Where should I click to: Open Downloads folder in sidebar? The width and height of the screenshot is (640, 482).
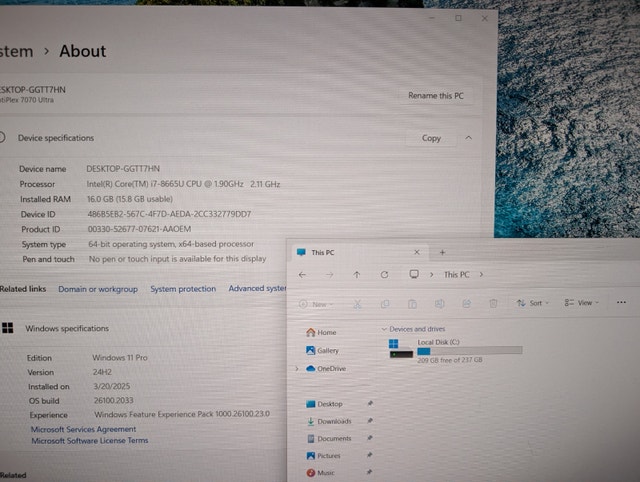point(329,421)
